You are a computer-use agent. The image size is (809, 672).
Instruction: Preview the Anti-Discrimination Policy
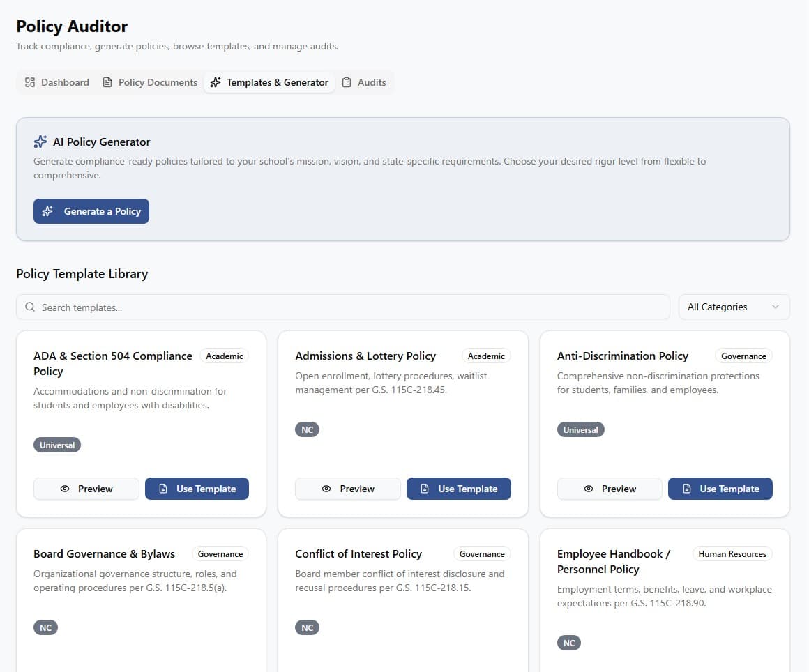(610, 489)
